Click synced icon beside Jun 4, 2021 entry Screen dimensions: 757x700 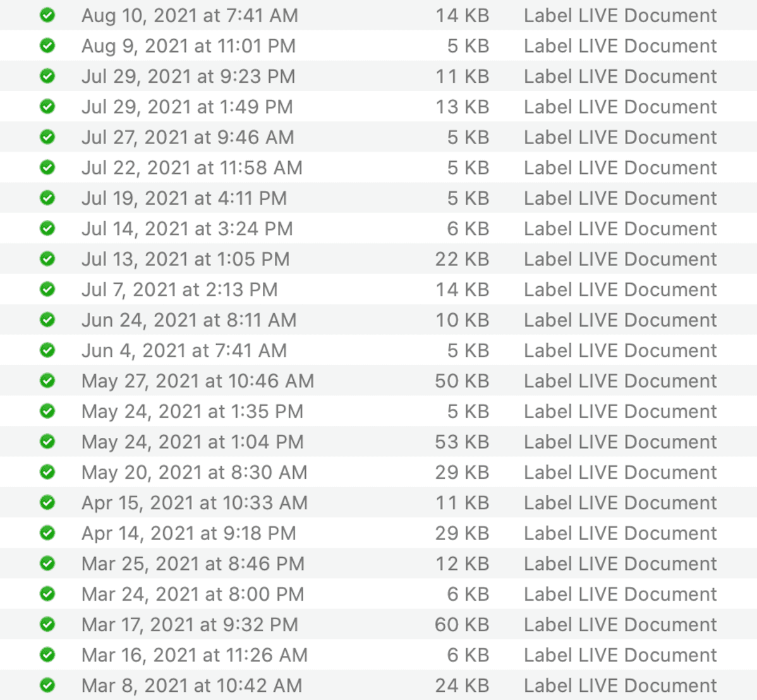coord(47,351)
